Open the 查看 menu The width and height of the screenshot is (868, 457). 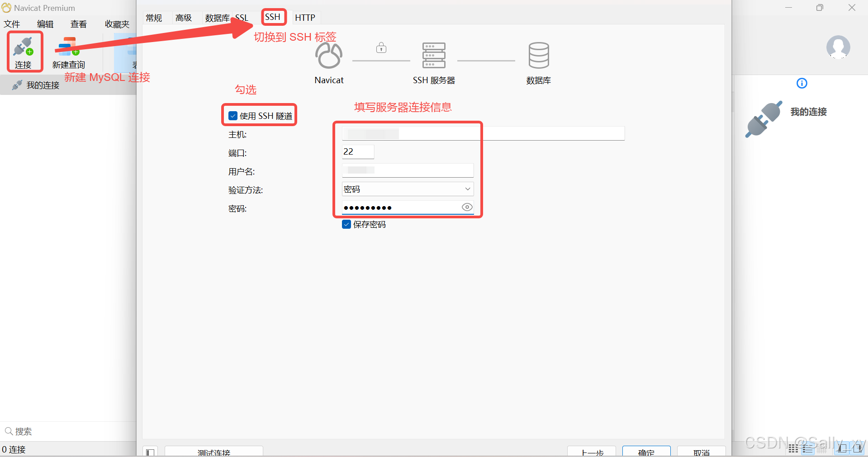click(79, 24)
